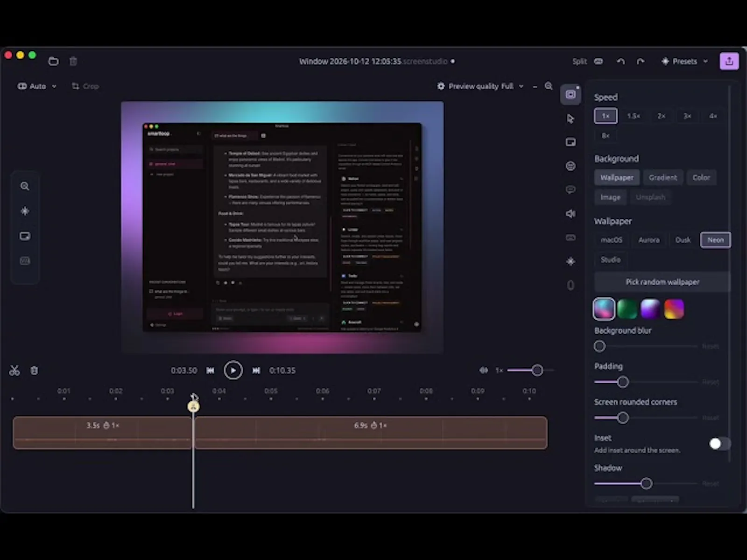Set speed to 1.5x
The width and height of the screenshot is (747, 560).
(634, 116)
